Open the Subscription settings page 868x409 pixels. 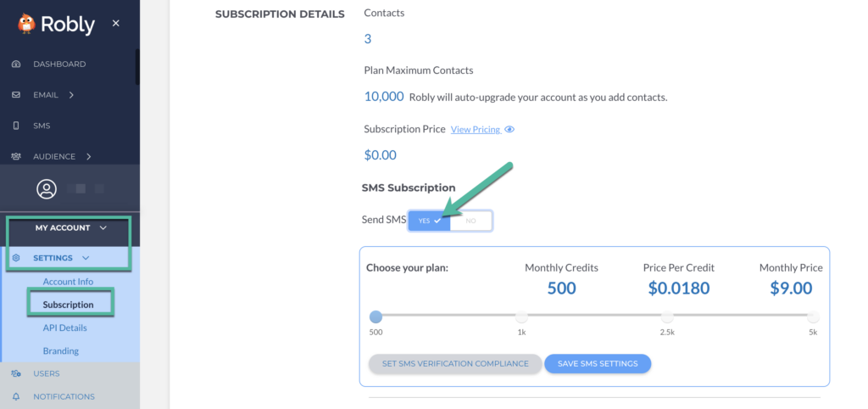(x=68, y=304)
